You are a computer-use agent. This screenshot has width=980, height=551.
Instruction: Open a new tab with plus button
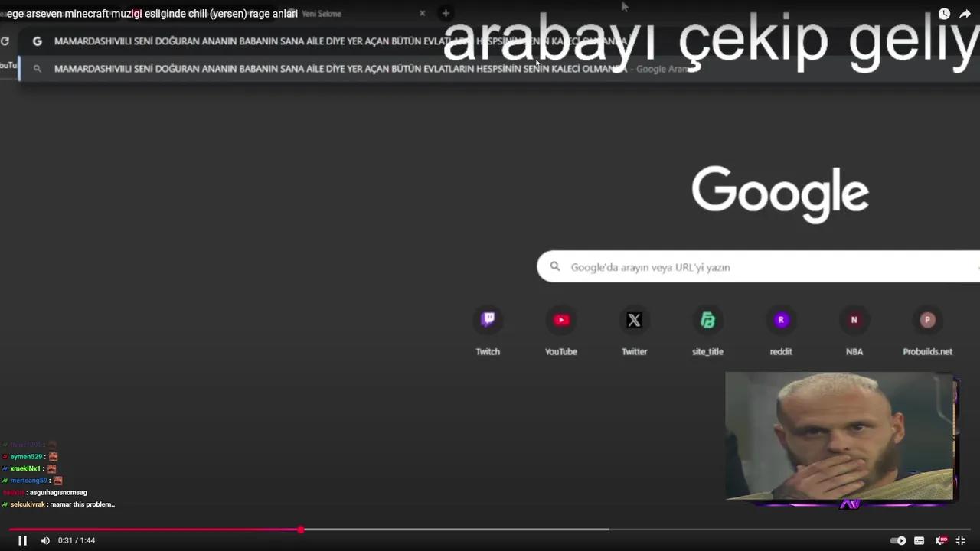tap(446, 14)
